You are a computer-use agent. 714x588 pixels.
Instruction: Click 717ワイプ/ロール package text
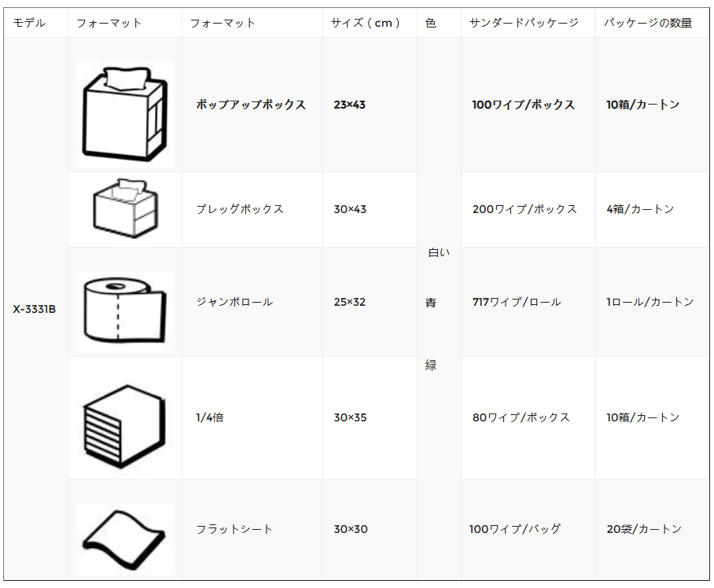coord(517,302)
